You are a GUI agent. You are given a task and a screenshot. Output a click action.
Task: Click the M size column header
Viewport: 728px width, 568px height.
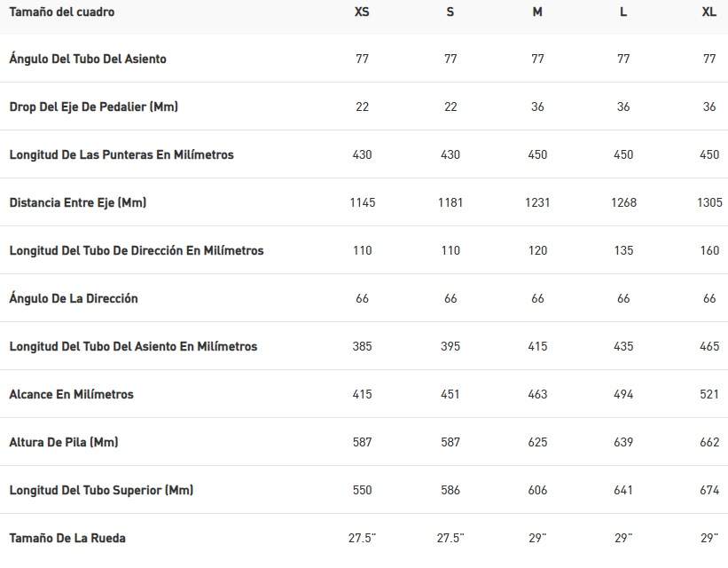click(x=537, y=12)
